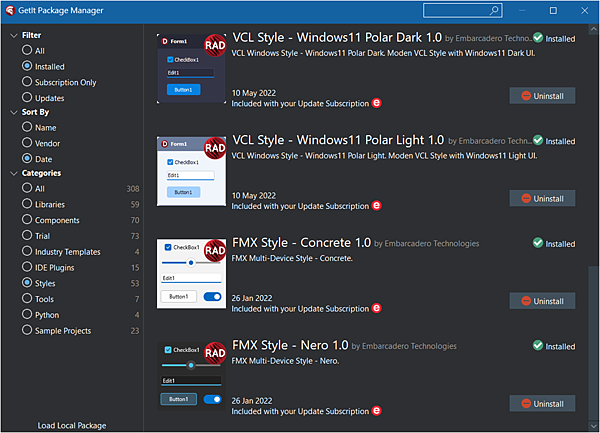
Task: Click the title 'FMX Style - Concrete 1.0'
Action: 302,243
